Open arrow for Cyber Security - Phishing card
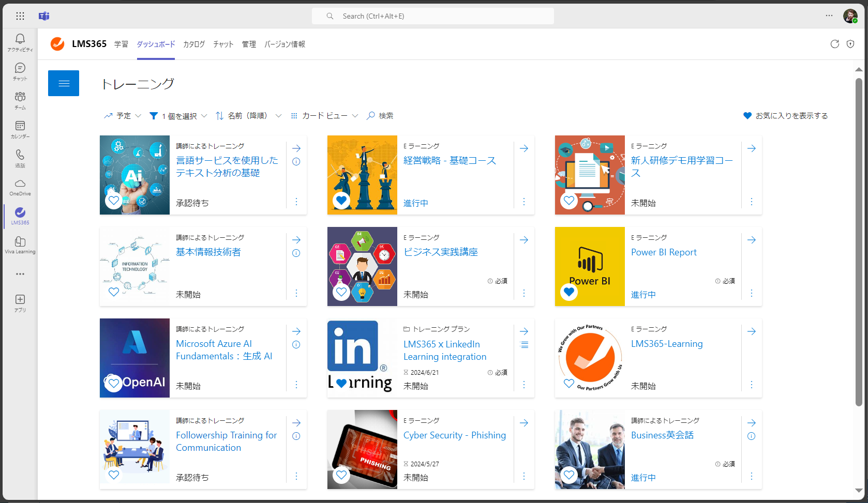The width and height of the screenshot is (868, 503). click(524, 423)
